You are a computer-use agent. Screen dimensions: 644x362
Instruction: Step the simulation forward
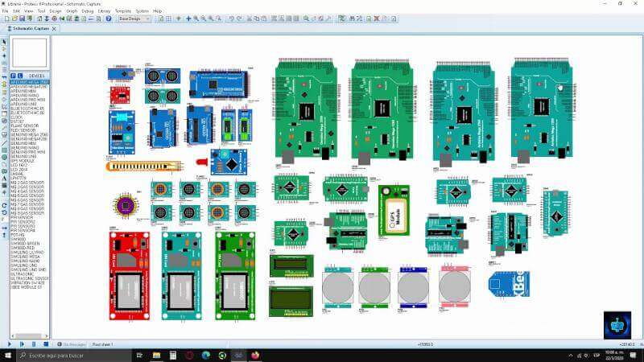click(22, 344)
